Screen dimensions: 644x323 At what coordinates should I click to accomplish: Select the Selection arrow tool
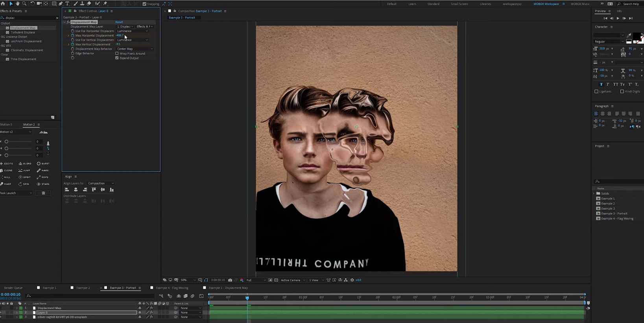click(x=11, y=4)
